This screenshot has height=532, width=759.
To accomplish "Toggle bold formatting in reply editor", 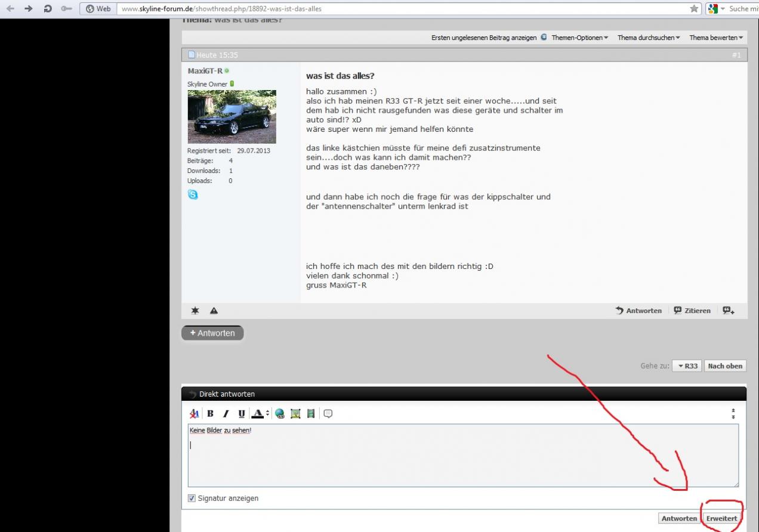I will (x=210, y=413).
